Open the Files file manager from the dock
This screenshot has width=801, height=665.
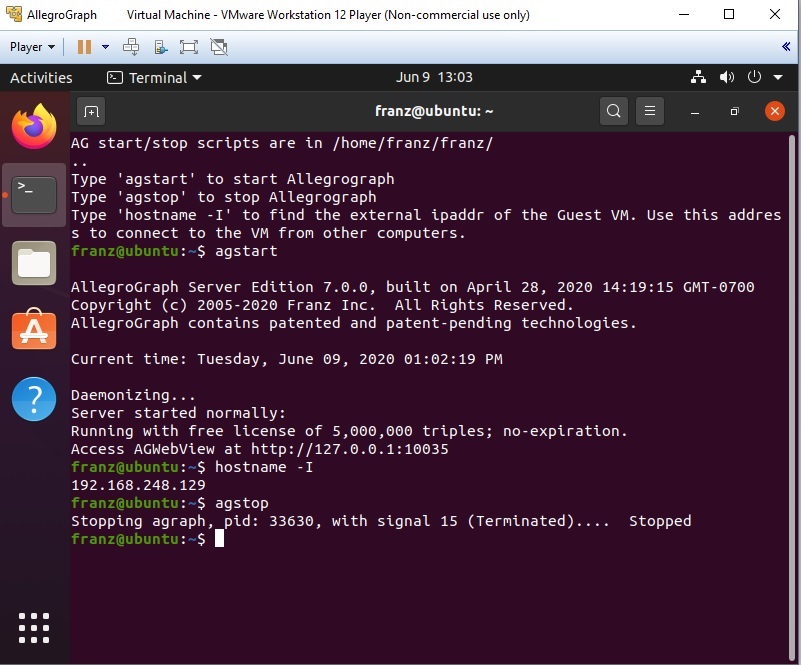pos(34,264)
